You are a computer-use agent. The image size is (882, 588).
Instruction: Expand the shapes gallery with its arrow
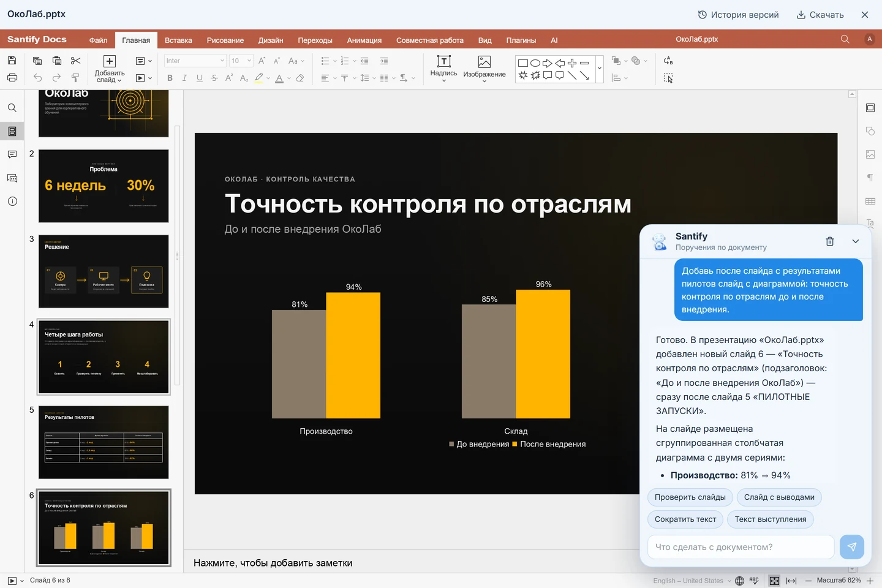(x=600, y=69)
